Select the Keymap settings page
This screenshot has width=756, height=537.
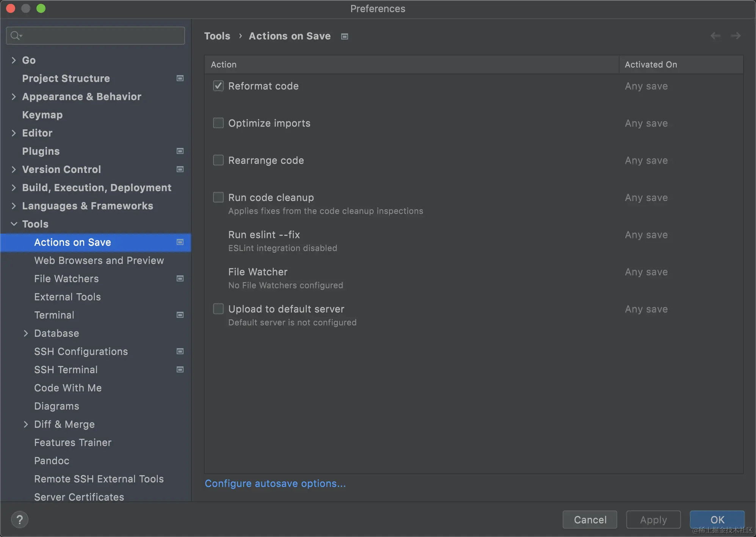pos(42,115)
